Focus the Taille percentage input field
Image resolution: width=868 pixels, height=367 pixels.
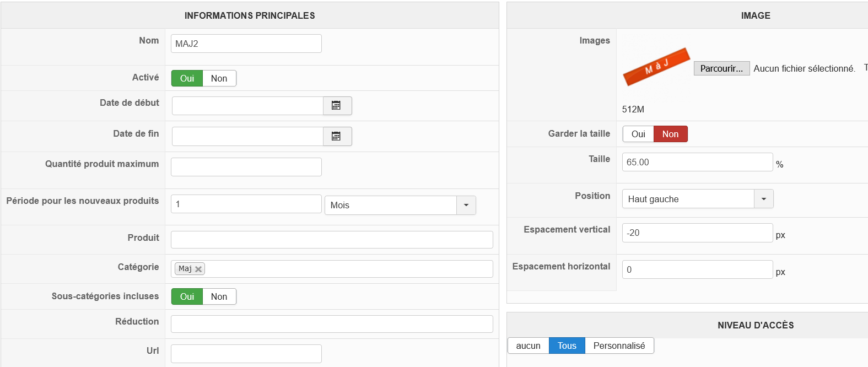697,162
